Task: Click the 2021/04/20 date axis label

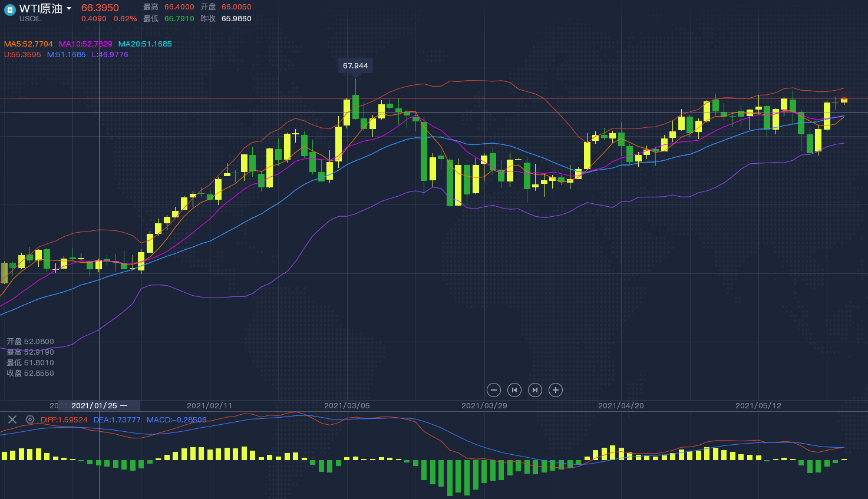Action: click(621, 406)
